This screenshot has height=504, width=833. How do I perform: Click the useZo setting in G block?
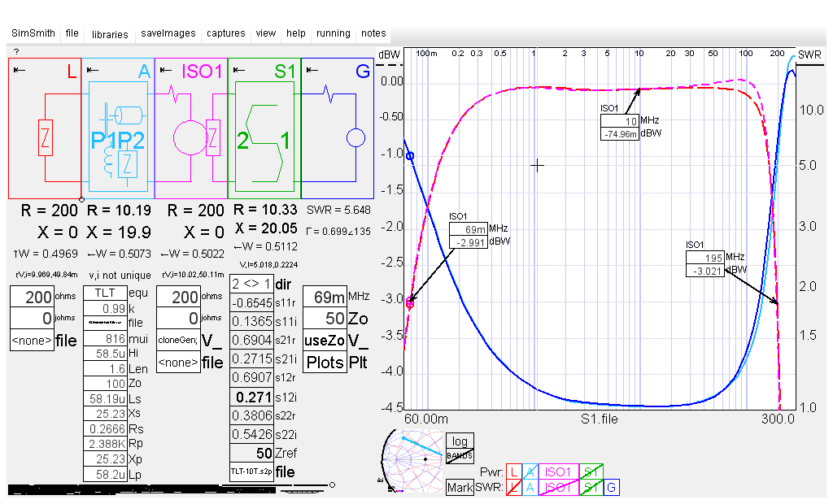tap(325, 341)
